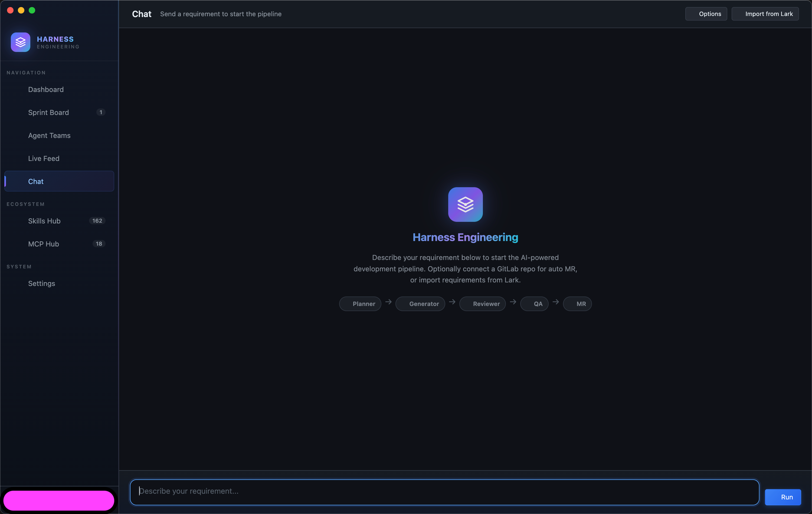The height and width of the screenshot is (514, 812).
Task: Open Skills Hub
Action: point(59,221)
